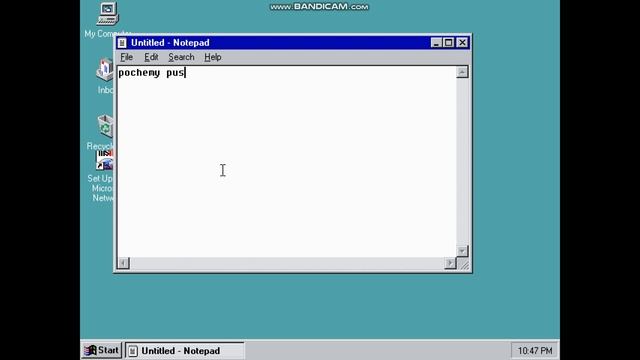Click the word 'pochemy' in the text
This screenshot has height=360, width=640.
point(139,73)
